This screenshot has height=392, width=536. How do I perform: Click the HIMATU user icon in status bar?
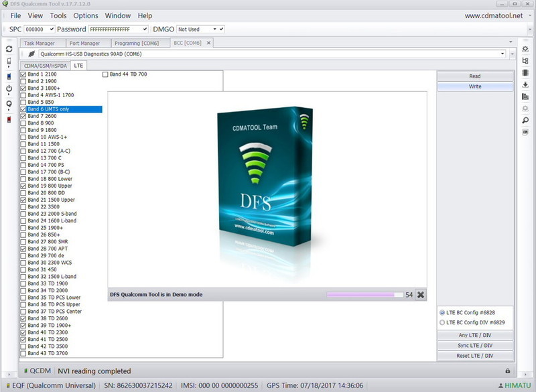pyautogui.click(x=500, y=385)
